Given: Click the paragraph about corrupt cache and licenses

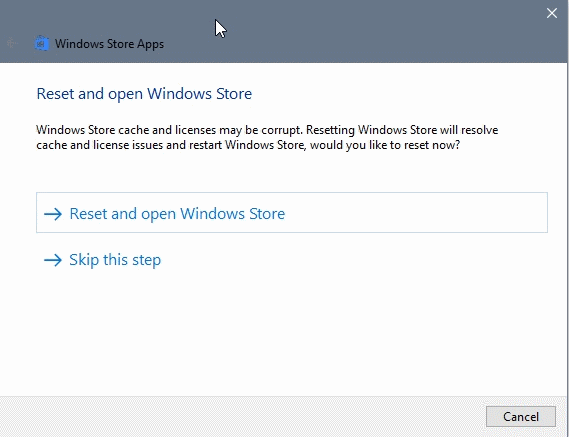Looking at the screenshot, I should (267, 138).
